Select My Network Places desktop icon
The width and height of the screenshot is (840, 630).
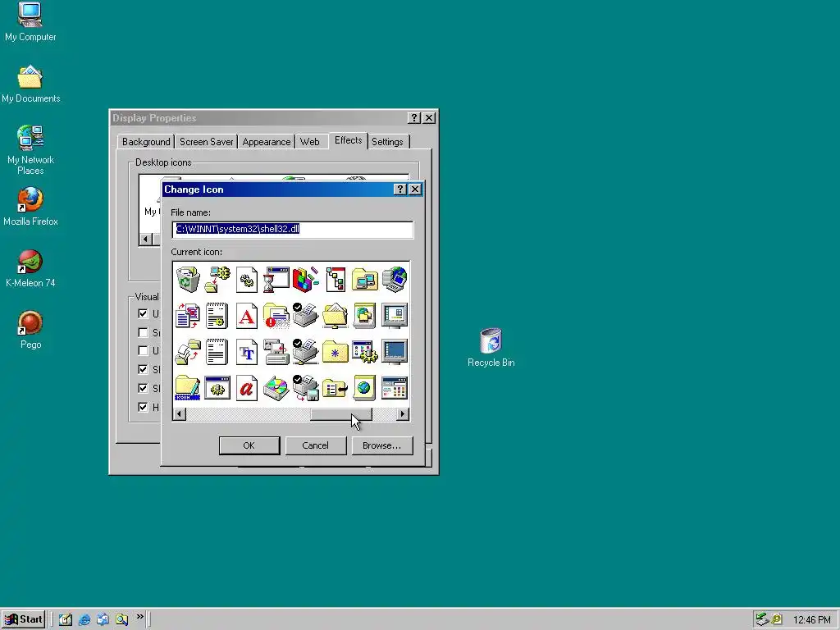coord(30,150)
